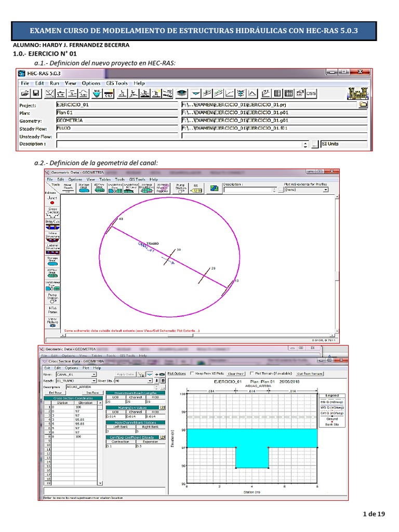Click the Exit menu in Cross Section Data
This screenshot has height=532, width=399.
47,368
